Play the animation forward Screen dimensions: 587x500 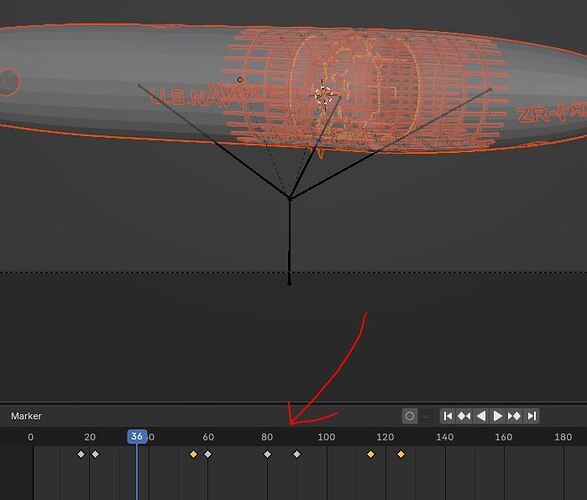coord(498,416)
